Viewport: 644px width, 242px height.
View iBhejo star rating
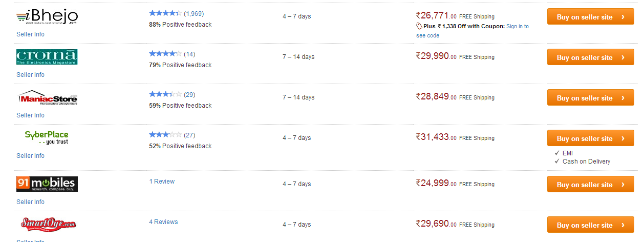[x=165, y=13]
